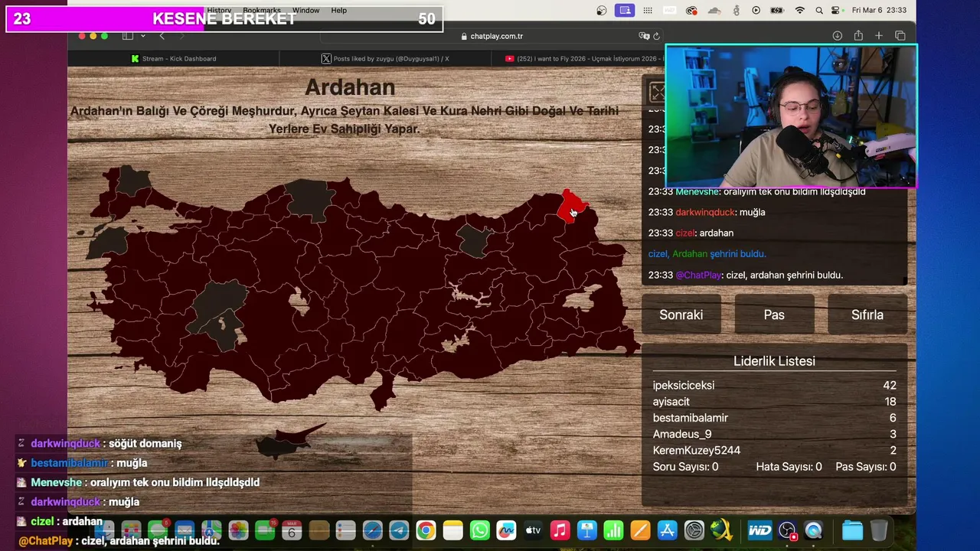
Task: Click the Fri Mar 6 23:33 clock
Action: (x=880, y=10)
